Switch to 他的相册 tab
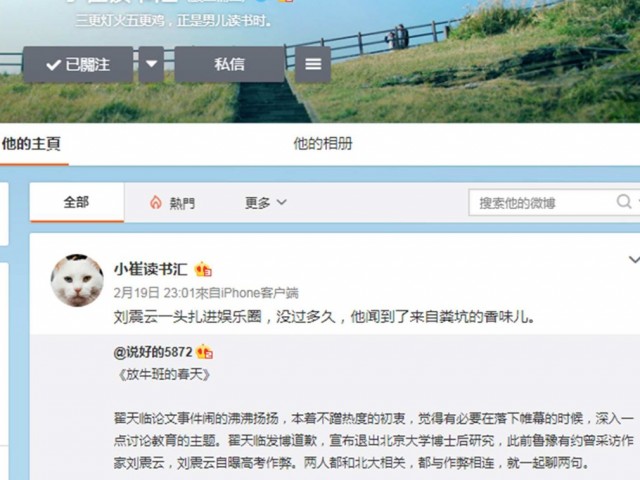This screenshot has width=640, height=480. 323,144
